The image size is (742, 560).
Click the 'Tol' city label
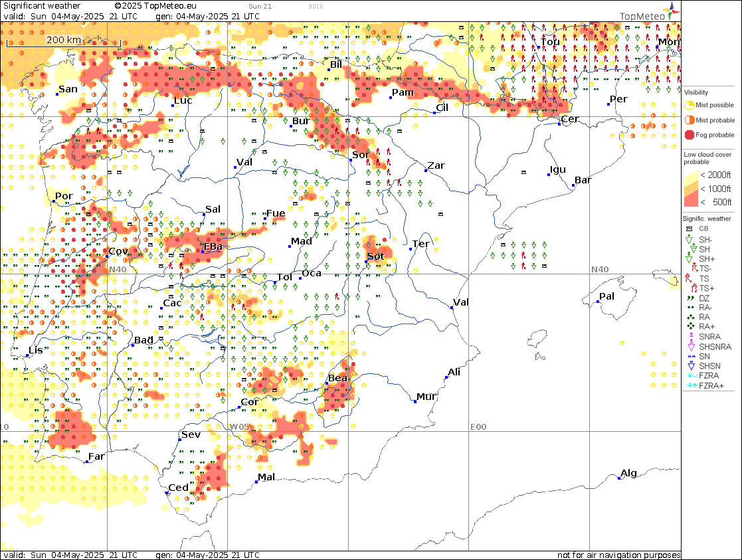point(284,277)
